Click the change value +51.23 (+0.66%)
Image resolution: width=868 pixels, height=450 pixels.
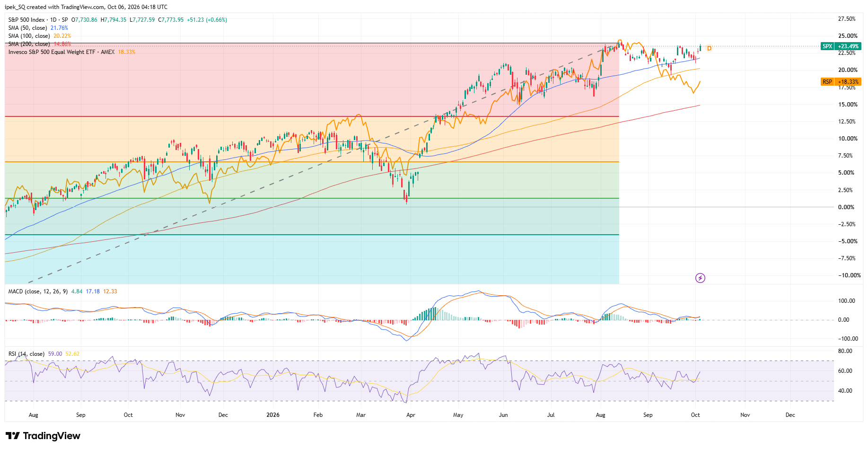[207, 20]
